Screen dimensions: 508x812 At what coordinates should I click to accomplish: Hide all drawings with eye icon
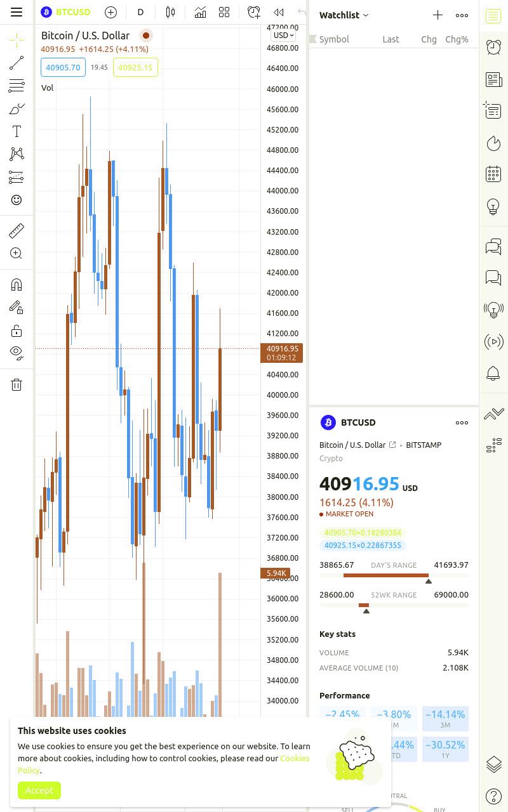click(17, 353)
